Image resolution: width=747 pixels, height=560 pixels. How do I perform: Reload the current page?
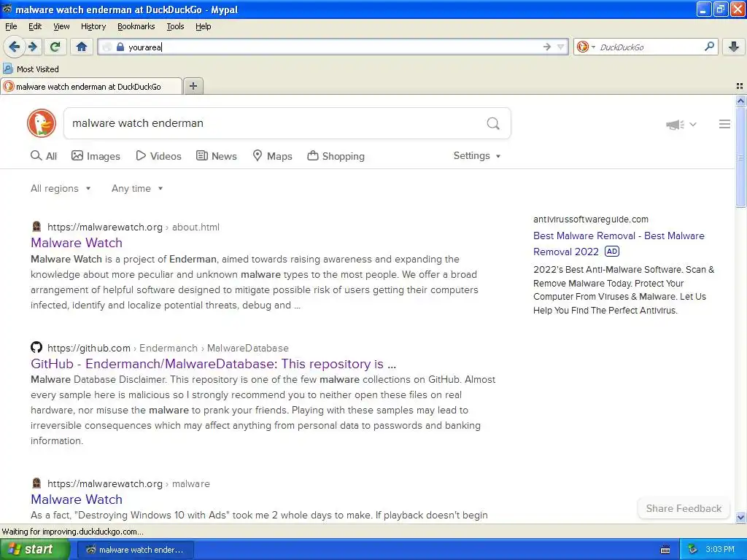pyautogui.click(x=55, y=47)
